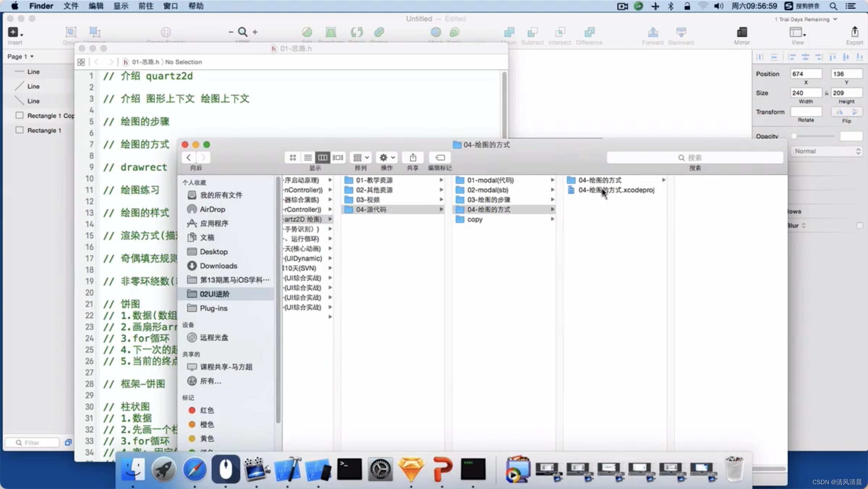Viewport: 868px width, 489px height.
Task: Select Plug-ins in Finder sidebar
Action: [226, 308]
